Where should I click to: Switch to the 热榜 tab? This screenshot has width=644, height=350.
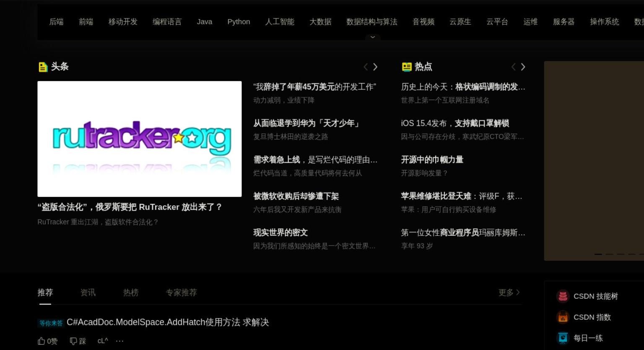[x=131, y=293]
